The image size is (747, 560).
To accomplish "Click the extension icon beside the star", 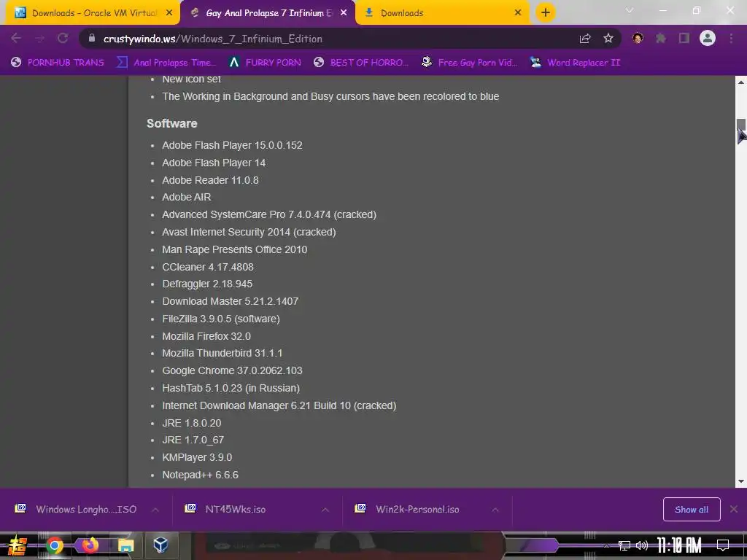I will 638,38.
